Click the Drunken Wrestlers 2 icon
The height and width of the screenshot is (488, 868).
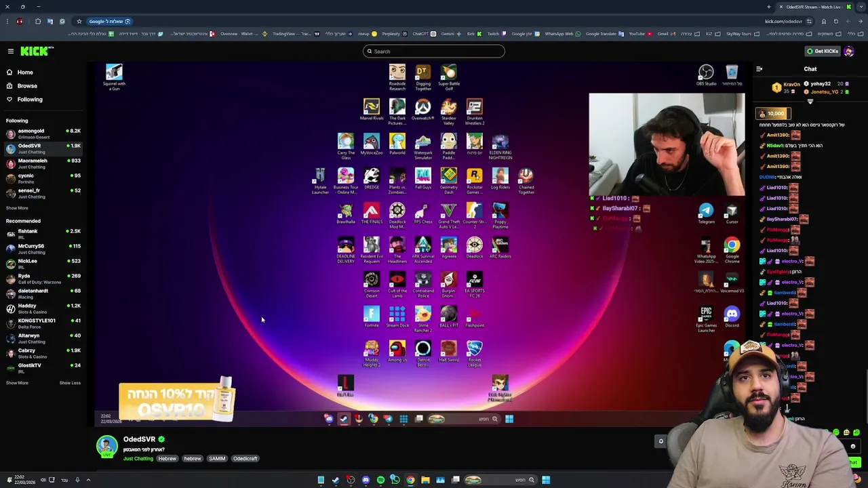[x=475, y=112]
